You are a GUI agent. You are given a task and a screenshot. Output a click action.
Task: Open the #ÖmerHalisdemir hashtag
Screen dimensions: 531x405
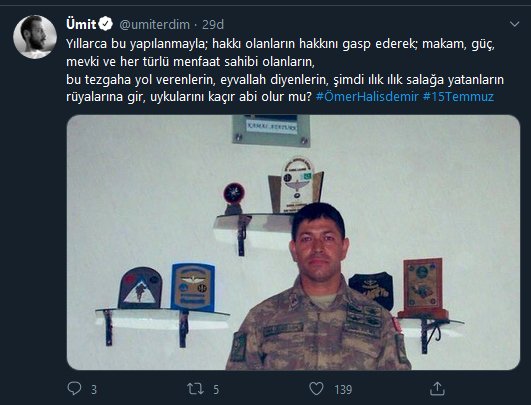tap(367, 97)
